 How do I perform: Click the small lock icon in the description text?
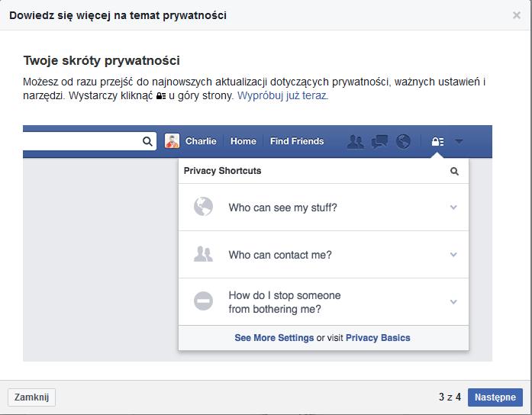tap(161, 96)
